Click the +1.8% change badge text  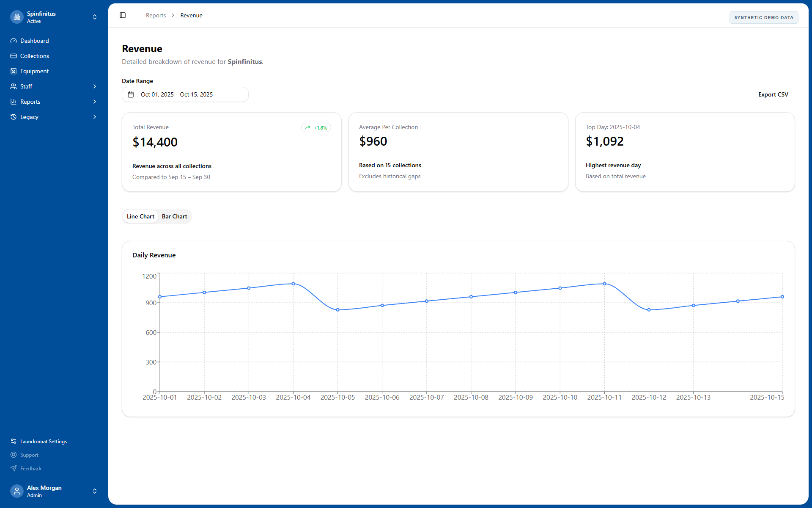[320, 127]
